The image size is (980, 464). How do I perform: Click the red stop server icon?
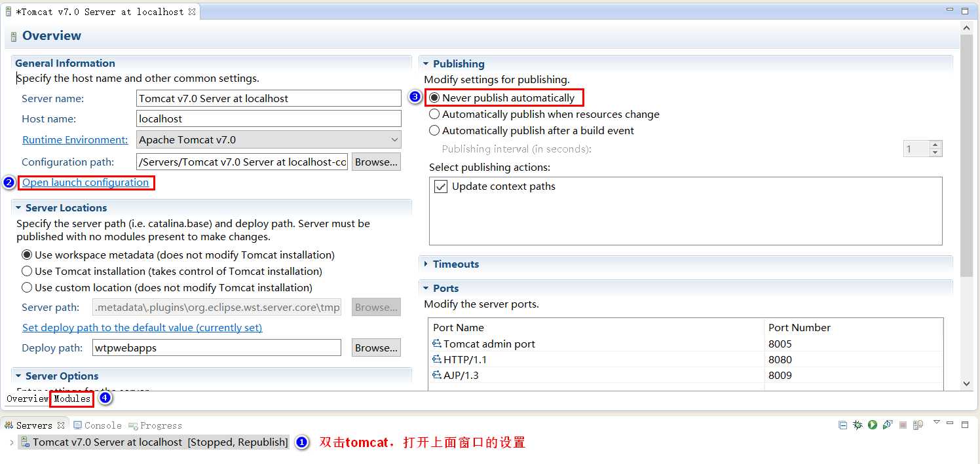[903, 425]
